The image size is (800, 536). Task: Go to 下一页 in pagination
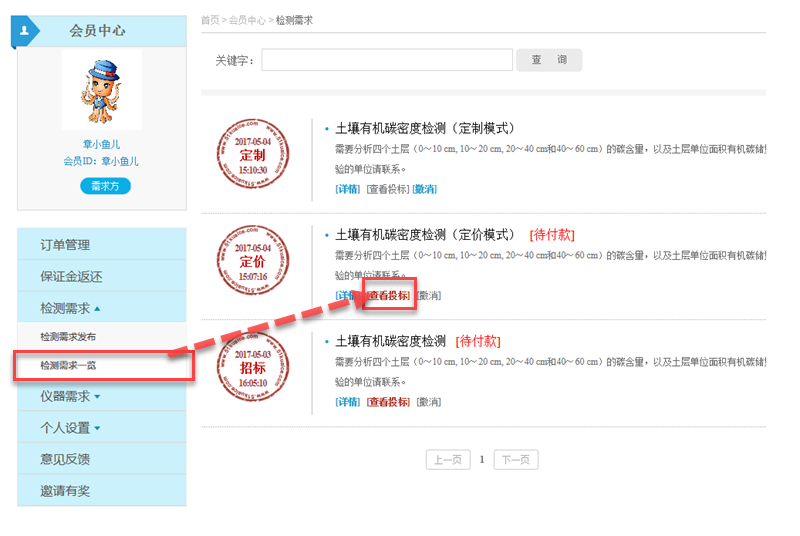(x=516, y=460)
